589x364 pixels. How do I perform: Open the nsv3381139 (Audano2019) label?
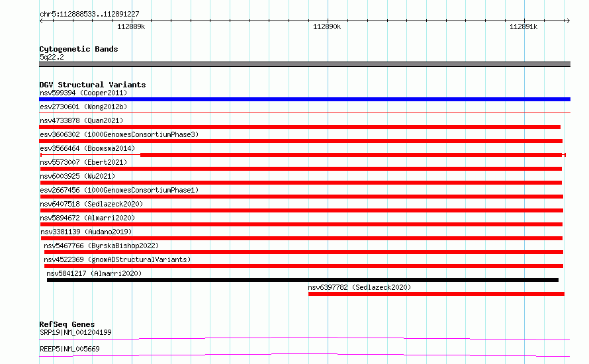click(x=87, y=232)
